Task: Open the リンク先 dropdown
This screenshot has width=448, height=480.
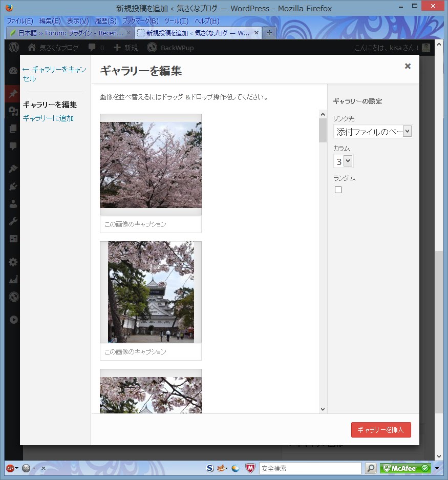Action: coord(373,131)
